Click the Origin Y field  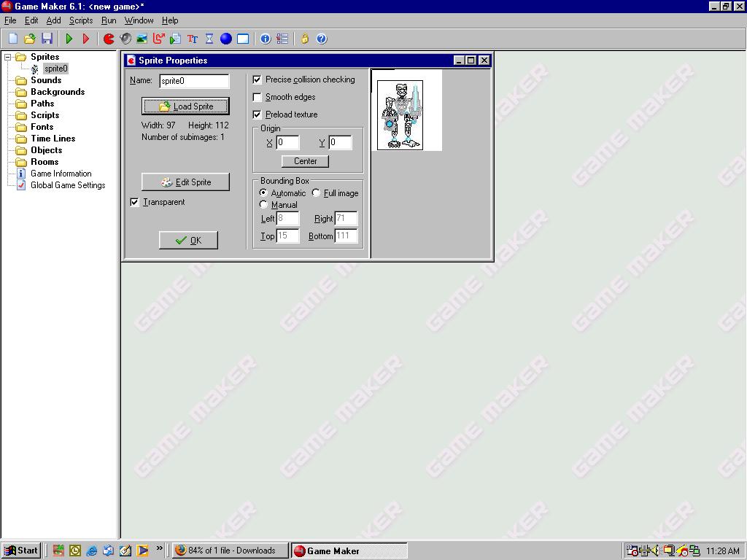point(340,142)
